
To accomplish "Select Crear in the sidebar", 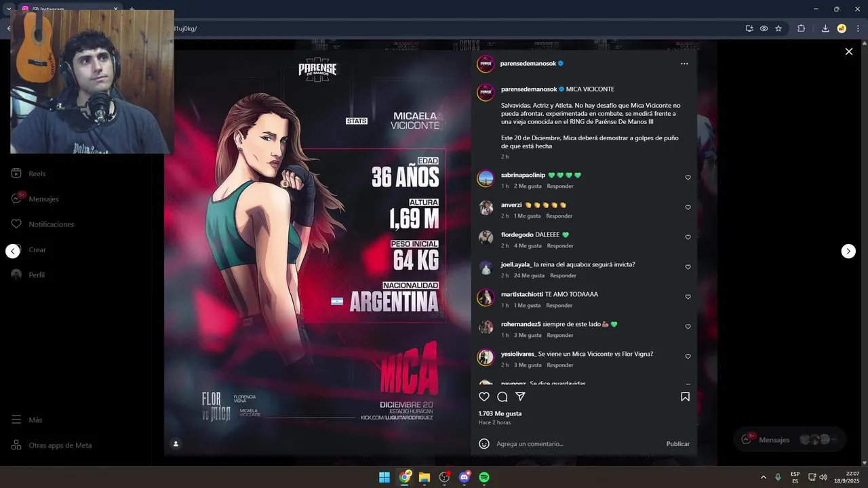I will pos(29,249).
